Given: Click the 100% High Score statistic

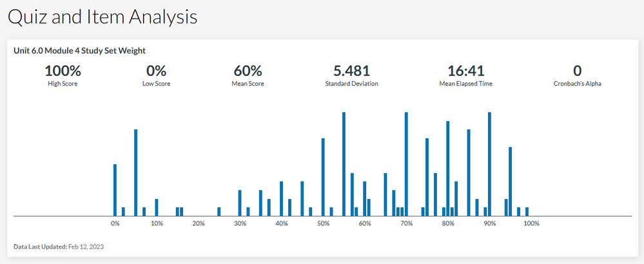Looking at the screenshot, I should [63, 71].
